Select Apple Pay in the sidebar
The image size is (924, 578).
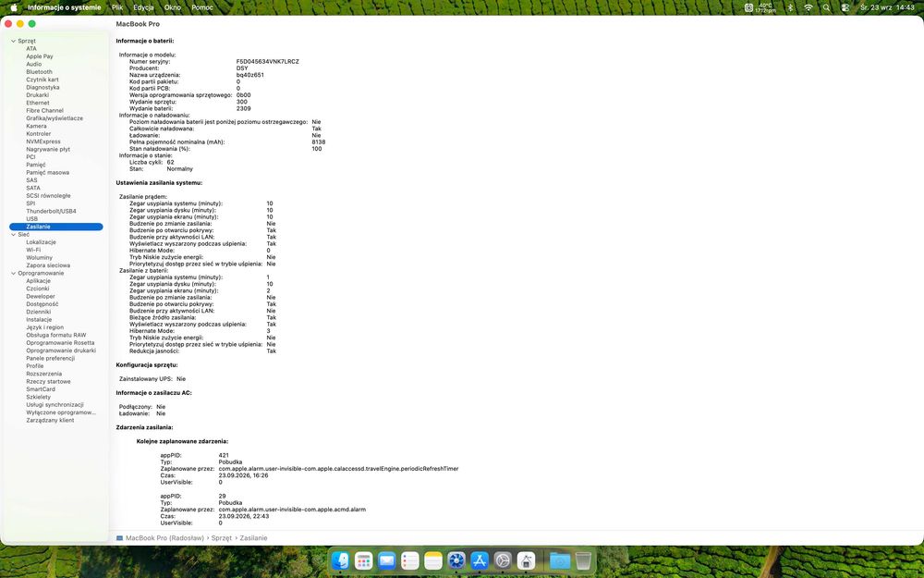coord(40,56)
